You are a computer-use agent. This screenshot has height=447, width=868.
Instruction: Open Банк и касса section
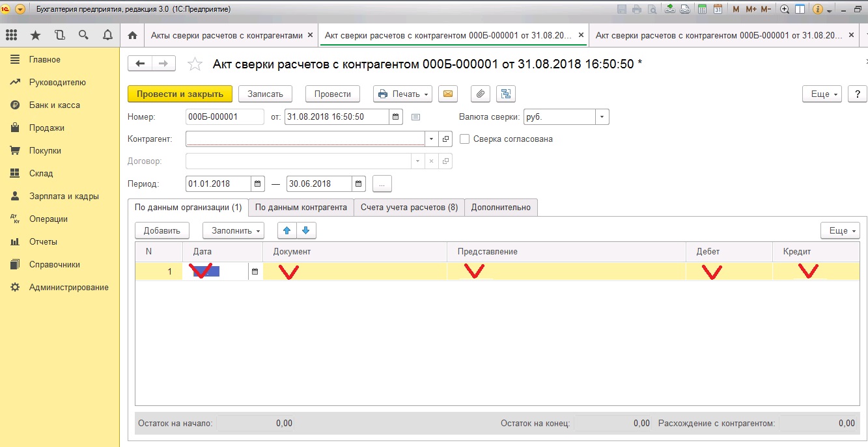point(54,105)
